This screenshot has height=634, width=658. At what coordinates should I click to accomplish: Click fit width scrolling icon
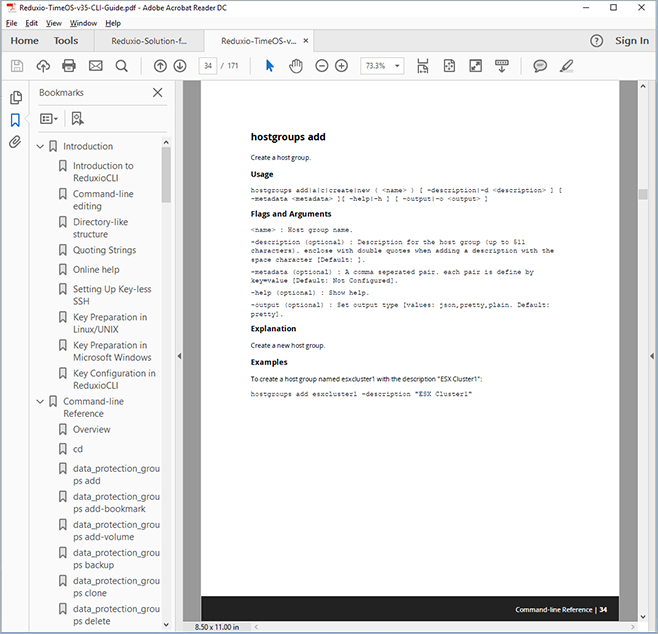423,66
